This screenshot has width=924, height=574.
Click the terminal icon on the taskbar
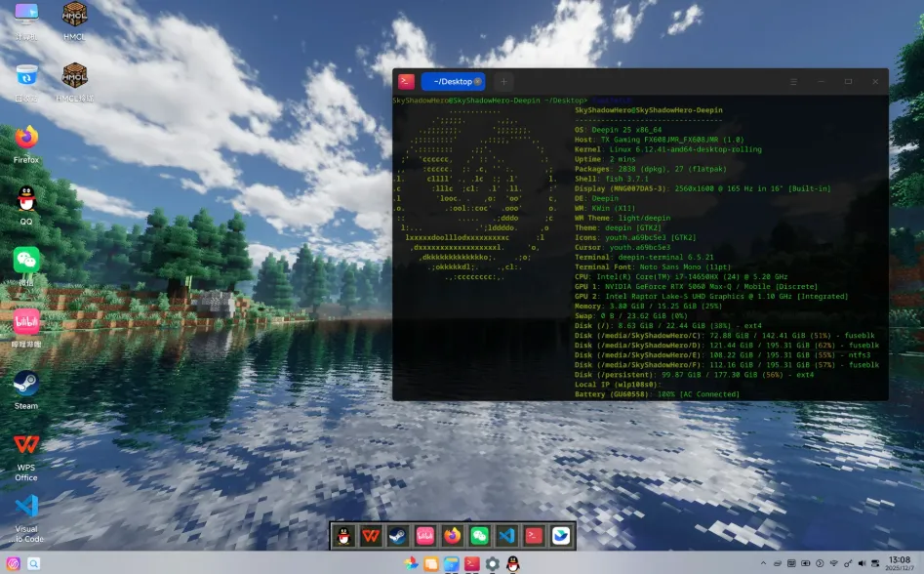[472, 564]
